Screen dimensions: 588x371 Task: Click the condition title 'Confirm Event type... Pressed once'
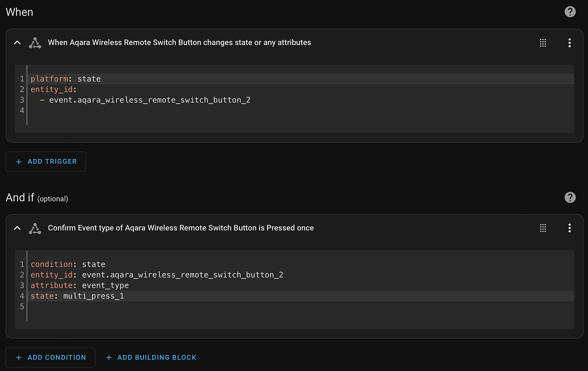tap(181, 228)
